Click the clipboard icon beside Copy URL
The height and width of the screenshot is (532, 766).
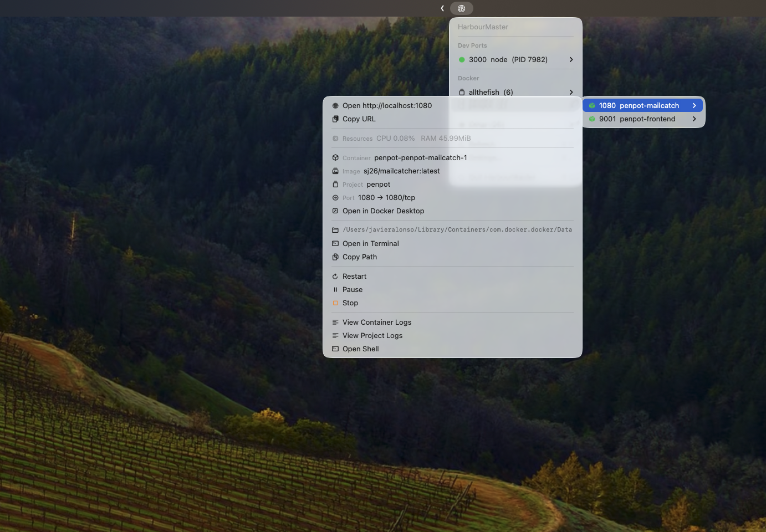[x=335, y=119]
